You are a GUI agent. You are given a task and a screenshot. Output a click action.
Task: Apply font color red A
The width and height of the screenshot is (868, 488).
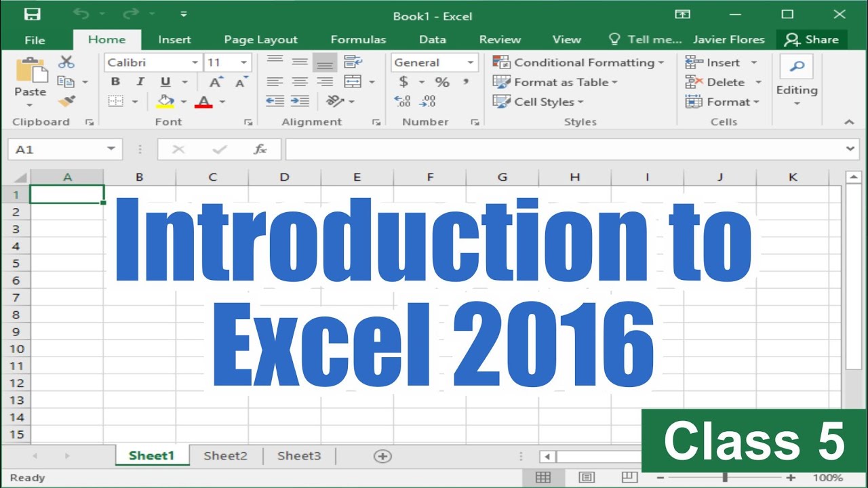(203, 102)
